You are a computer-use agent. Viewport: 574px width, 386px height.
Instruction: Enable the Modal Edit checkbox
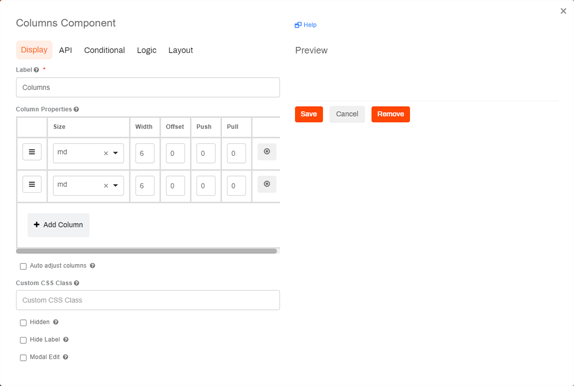(x=23, y=357)
